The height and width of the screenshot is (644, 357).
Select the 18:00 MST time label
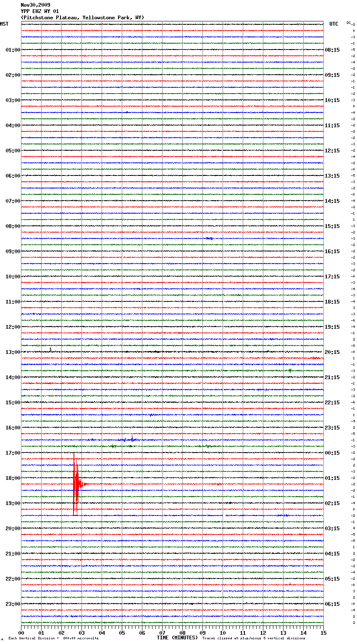click(13, 478)
